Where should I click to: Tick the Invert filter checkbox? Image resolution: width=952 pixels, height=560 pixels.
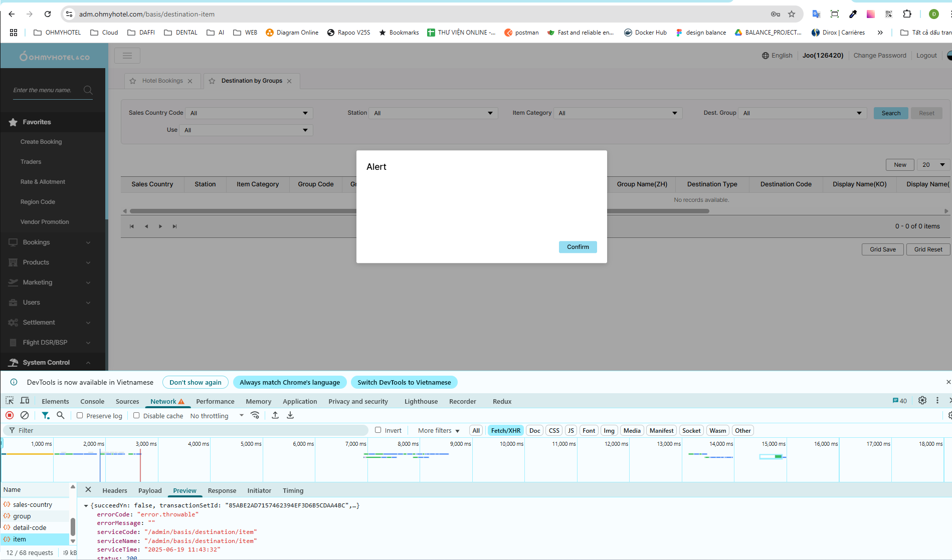pyautogui.click(x=378, y=430)
